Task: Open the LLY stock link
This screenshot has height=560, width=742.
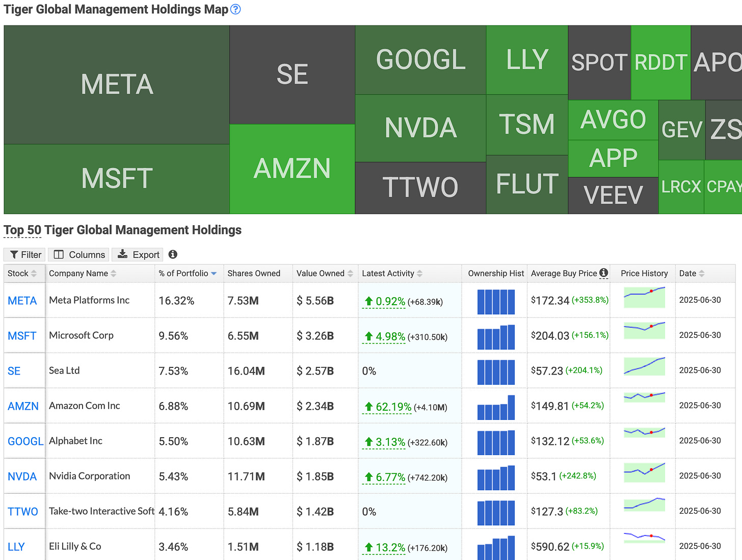Action: pos(16,547)
